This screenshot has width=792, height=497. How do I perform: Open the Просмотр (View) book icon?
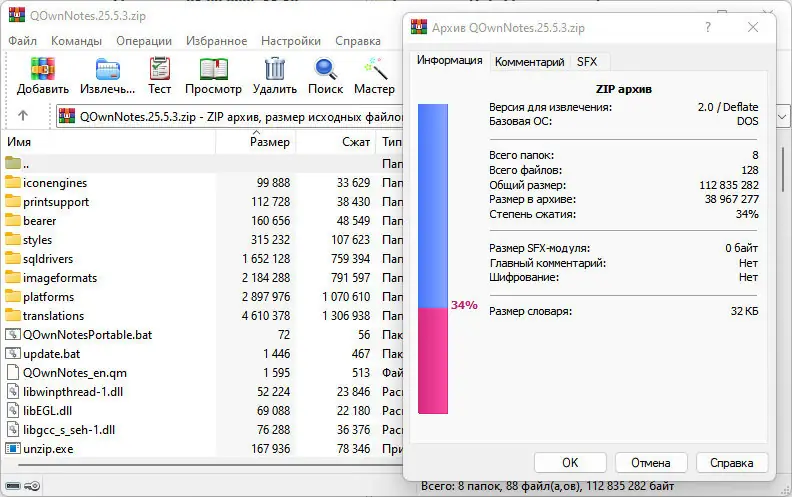(x=214, y=69)
